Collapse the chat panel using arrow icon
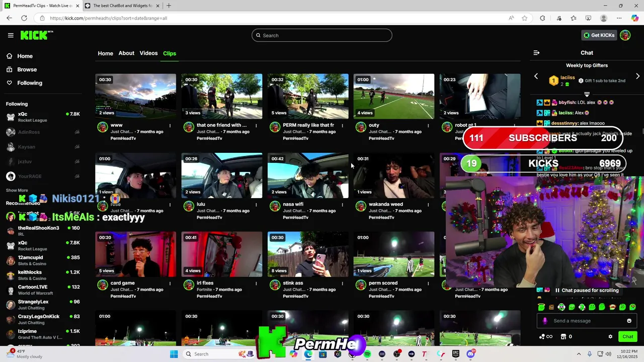The width and height of the screenshot is (644, 362). pos(536,53)
